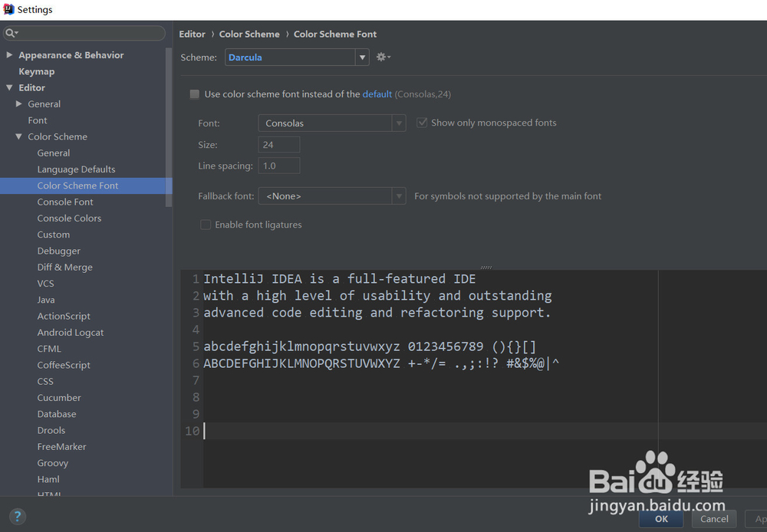Click the Color Scheme breadcrumb
767x532 pixels.
coord(249,34)
